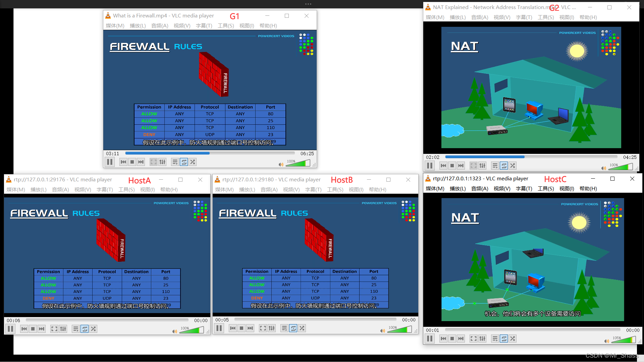Open 媒体(M) menu in G1 Firewall window
The width and height of the screenshot is (644, 362).
pyautogui.click(x=115, y=26)
